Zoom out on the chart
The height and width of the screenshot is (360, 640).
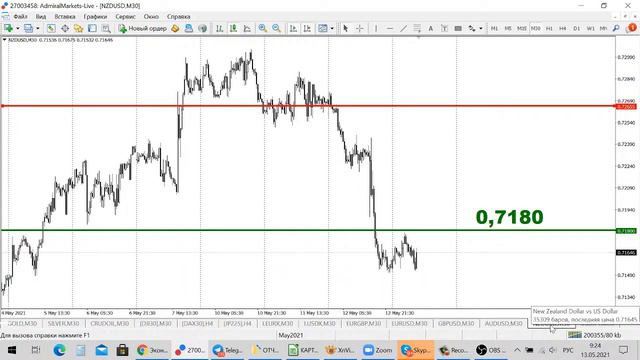[x=276, y=28]
